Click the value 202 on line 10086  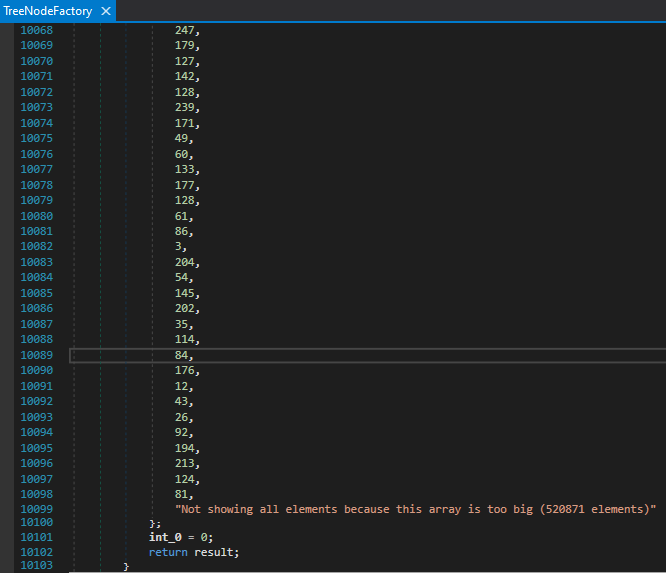click(x=184, y=308)
